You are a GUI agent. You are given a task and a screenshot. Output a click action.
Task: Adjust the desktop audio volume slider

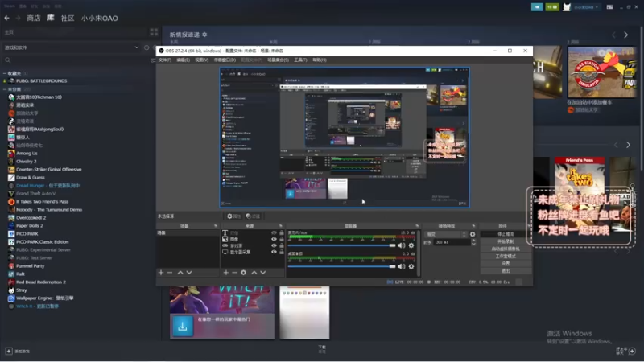(341, 266)
